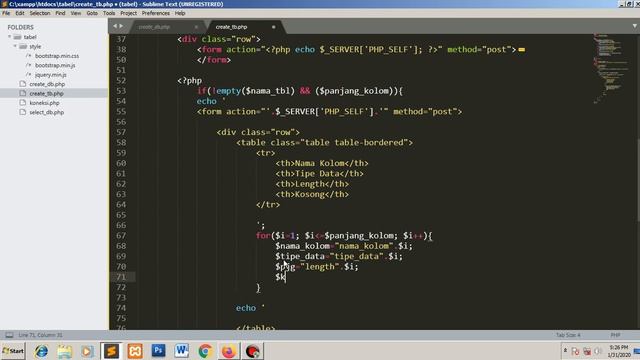
Task: Click the <th>Nama Kolom</th> code line
Action: 322,163
